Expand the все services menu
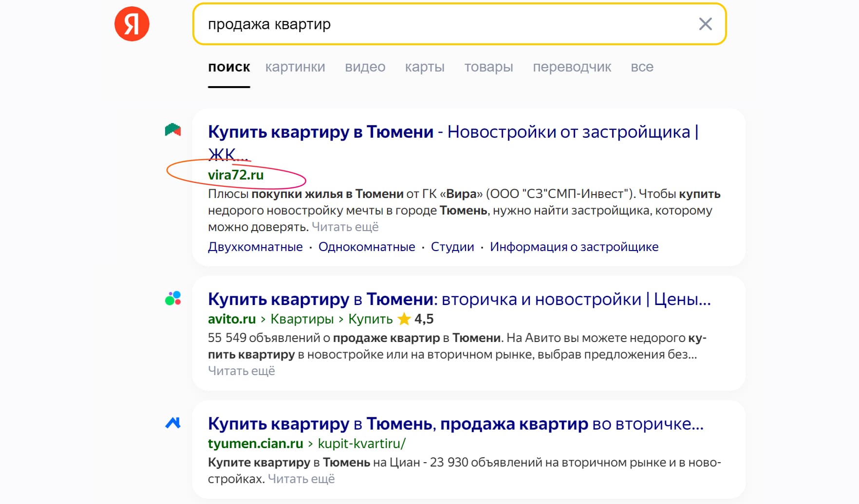 click(642, 67)
